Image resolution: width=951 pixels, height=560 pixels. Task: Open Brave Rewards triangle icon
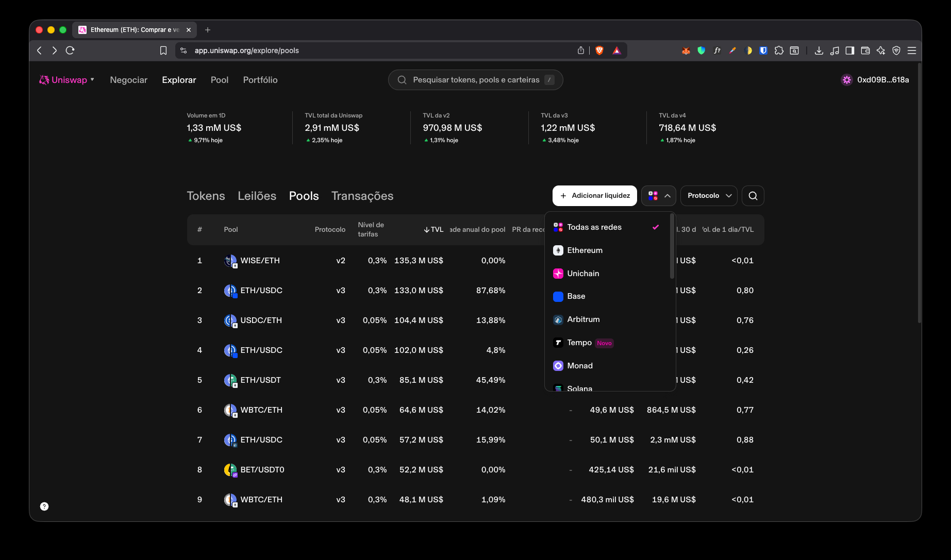click(616, 50)
